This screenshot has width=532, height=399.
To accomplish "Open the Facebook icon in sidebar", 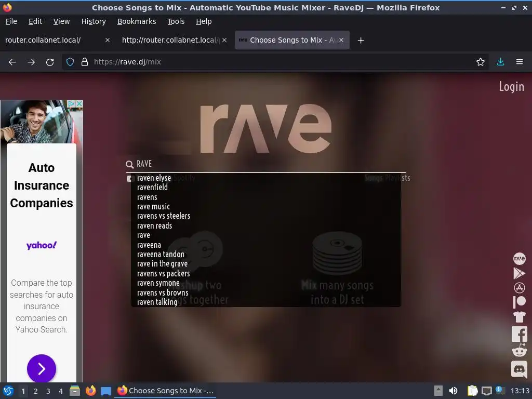I will pyautogui.click(x=519, y=334).
